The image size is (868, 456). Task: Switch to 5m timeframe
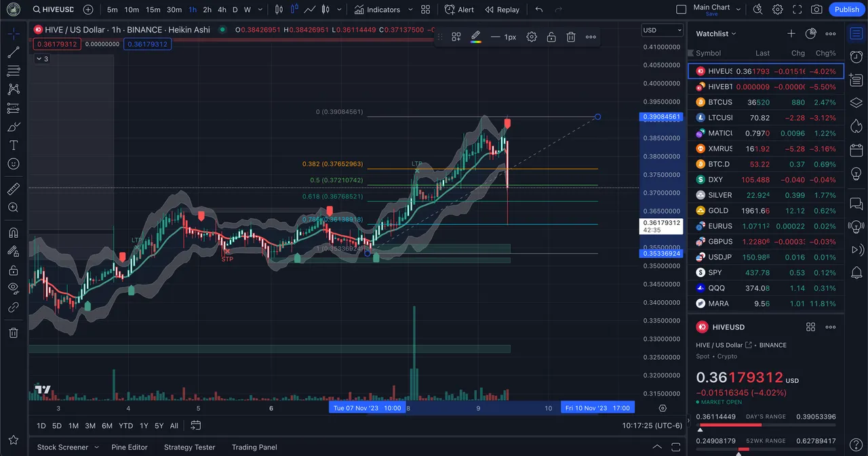point(113,9)
